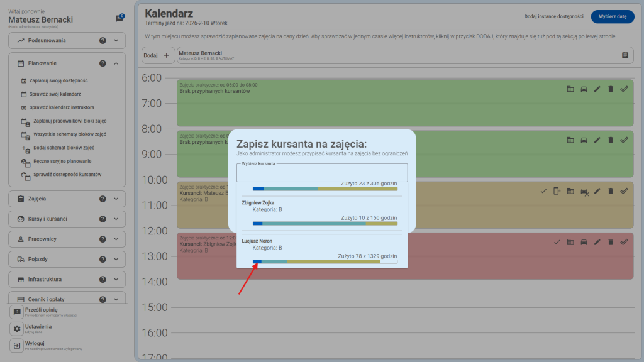Screen dimensions: 644x362
Task: Click the building icon on the 8:00 lesson
Action: click(570, 140)
